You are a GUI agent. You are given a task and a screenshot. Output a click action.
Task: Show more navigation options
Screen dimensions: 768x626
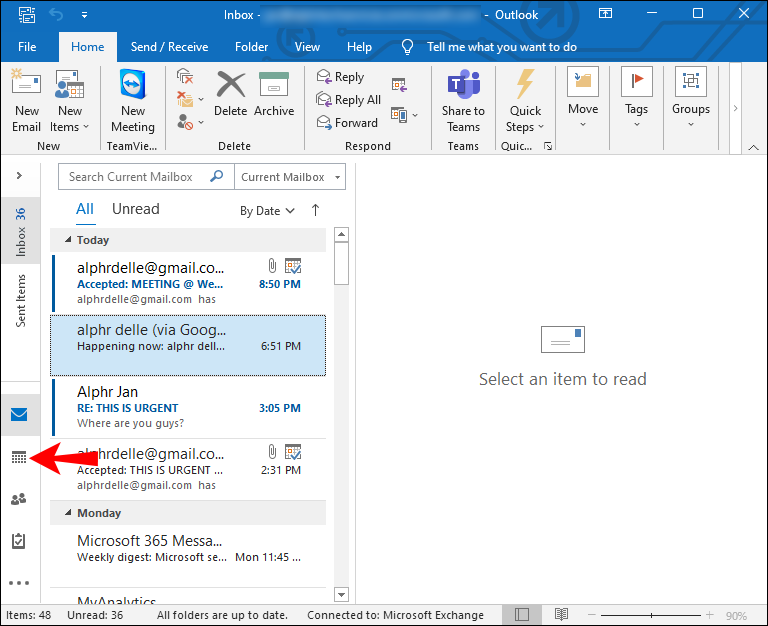point(19,583)
